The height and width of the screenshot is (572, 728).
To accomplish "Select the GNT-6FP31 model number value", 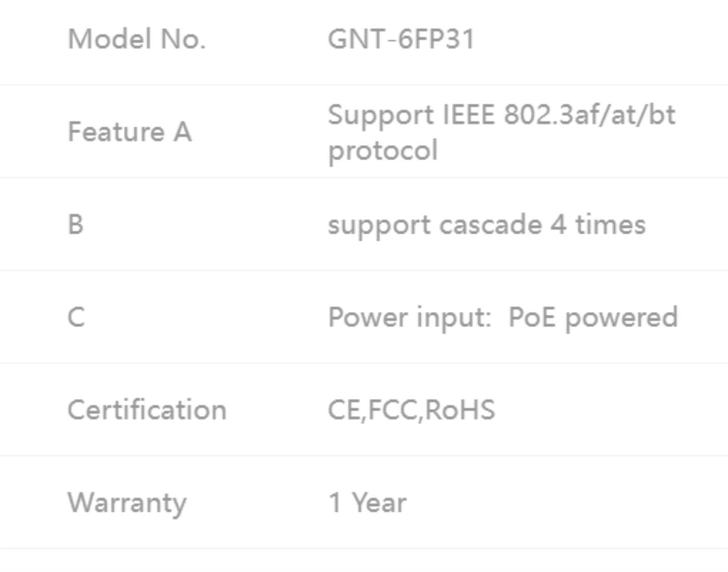I will pyautogui.click(x=401, y=39).
